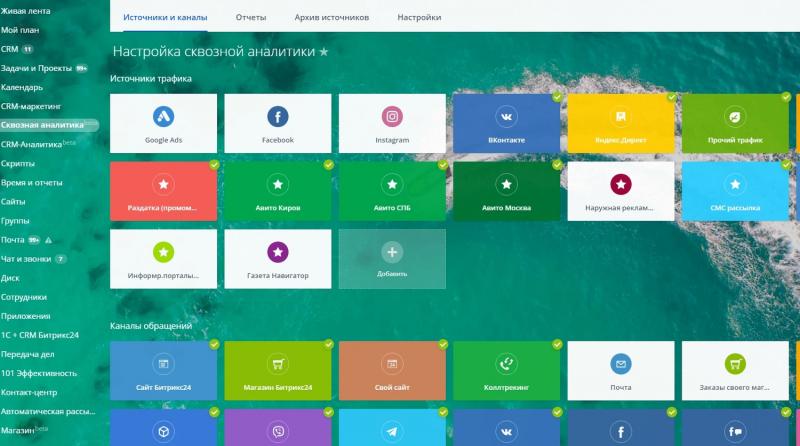Select Сквозная аналитика in the sidebar
This screenshot has width=800, height=446.
click(48, 125)
